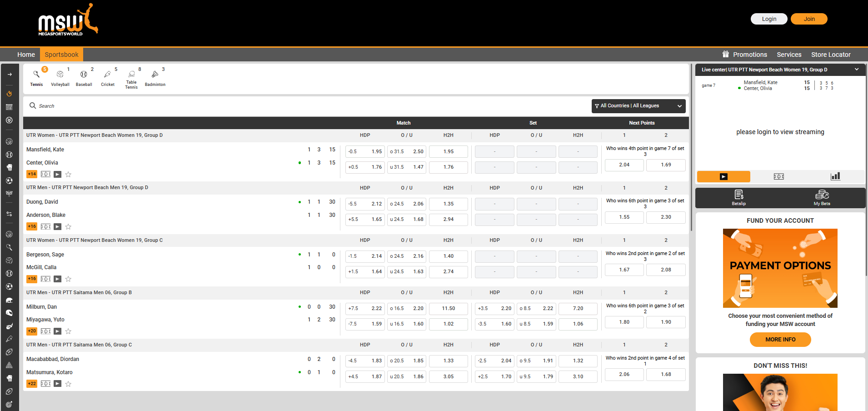The width and height of the screenshot is (868, 411).
Task: Switch to pitch tracker tab in Live center
Action: [x=779, y=176]
